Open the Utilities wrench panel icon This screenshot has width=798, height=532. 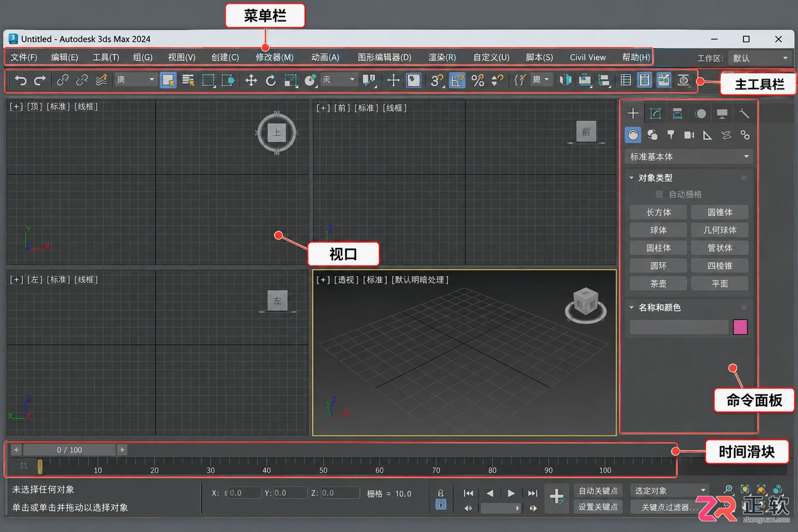744,114
